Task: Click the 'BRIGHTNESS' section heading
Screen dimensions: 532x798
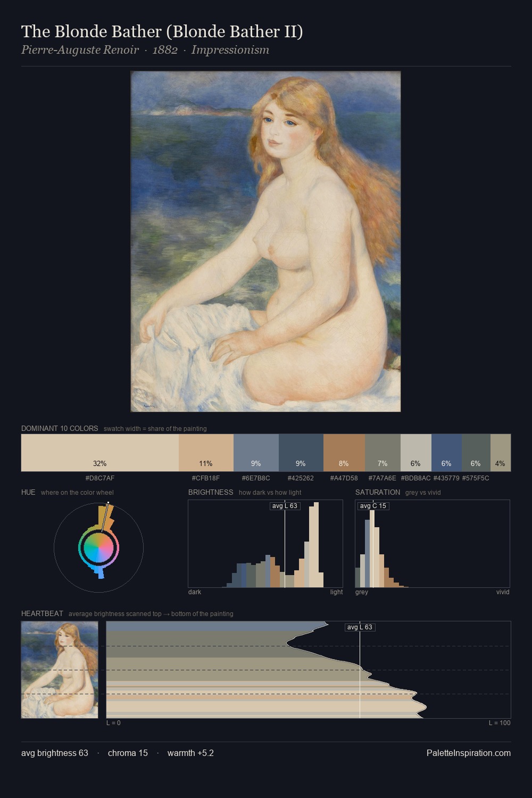Action: coord(211,492)
